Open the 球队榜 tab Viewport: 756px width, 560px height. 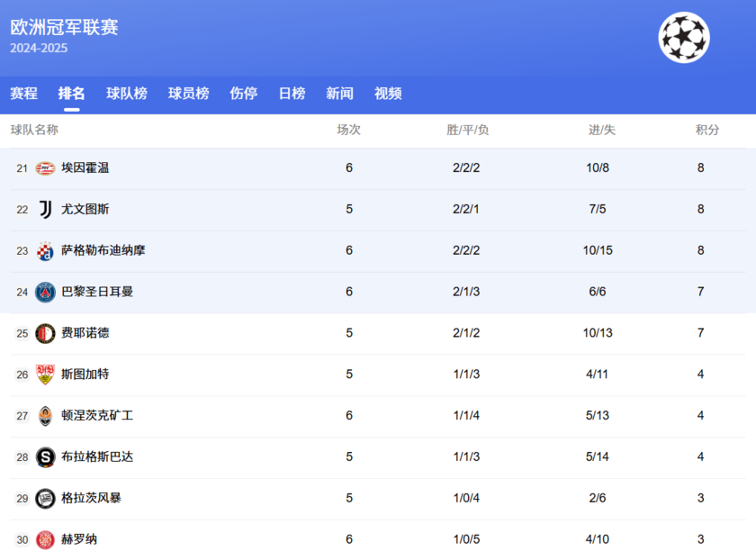point(126,94)
